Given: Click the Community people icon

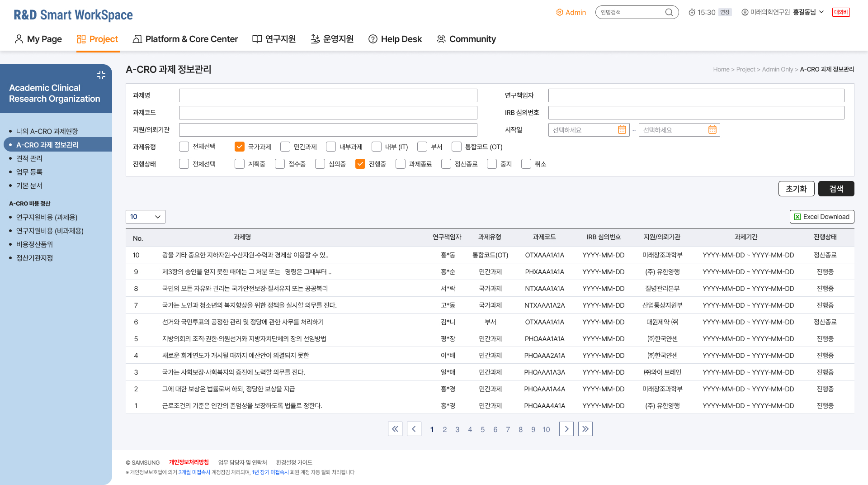Looking at the screenshot, I should point(441,39).
